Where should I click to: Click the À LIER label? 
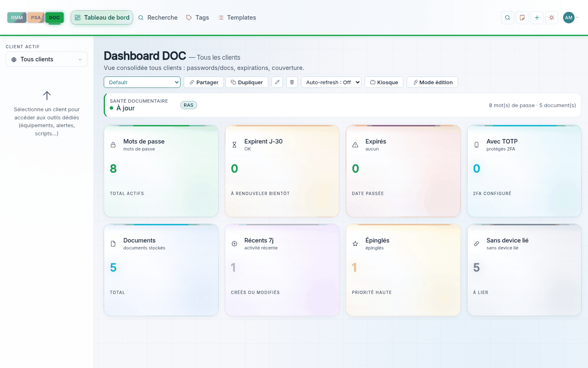481,292
